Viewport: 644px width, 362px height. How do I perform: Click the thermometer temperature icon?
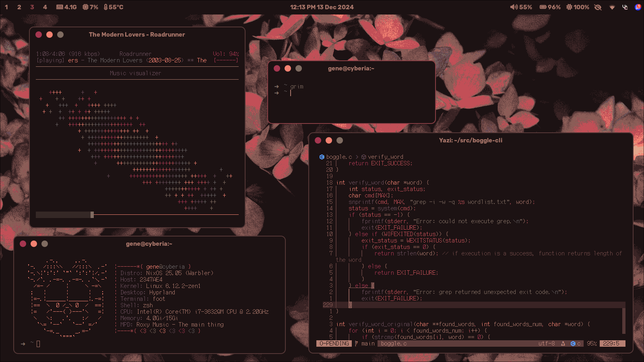click(x=105, y=7)
